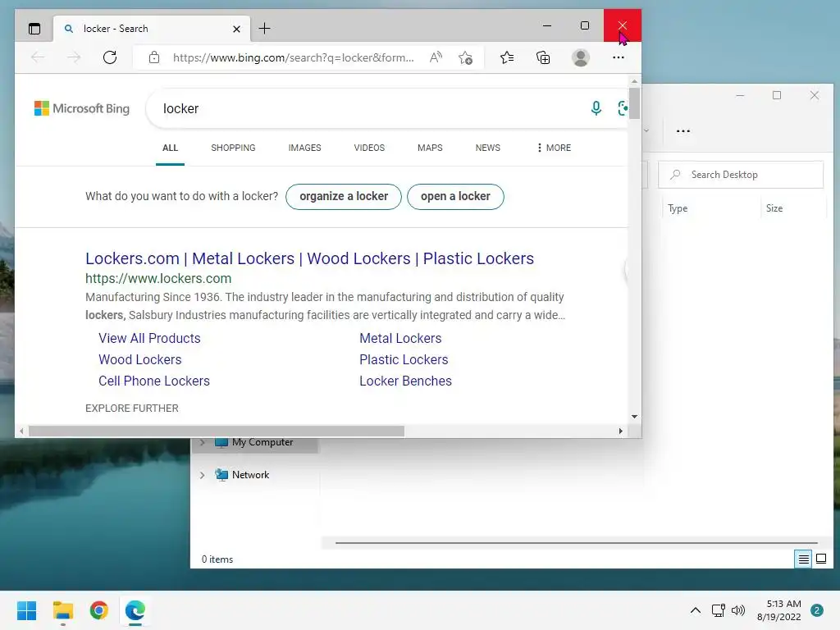
Task: Open 'View All Products' sitelink
Action: [149, 338]
